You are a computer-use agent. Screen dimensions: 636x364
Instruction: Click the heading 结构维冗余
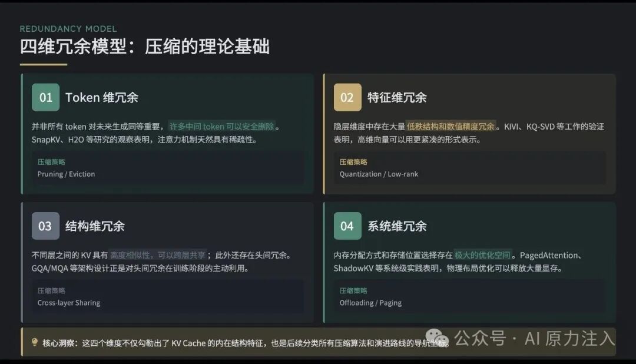(x=95, y=226)
